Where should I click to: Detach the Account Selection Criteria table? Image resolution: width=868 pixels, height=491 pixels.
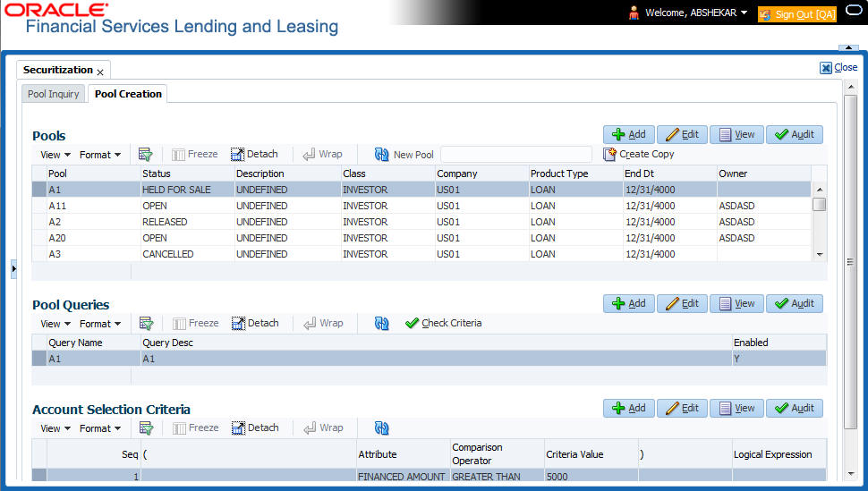tap(255, 428)
